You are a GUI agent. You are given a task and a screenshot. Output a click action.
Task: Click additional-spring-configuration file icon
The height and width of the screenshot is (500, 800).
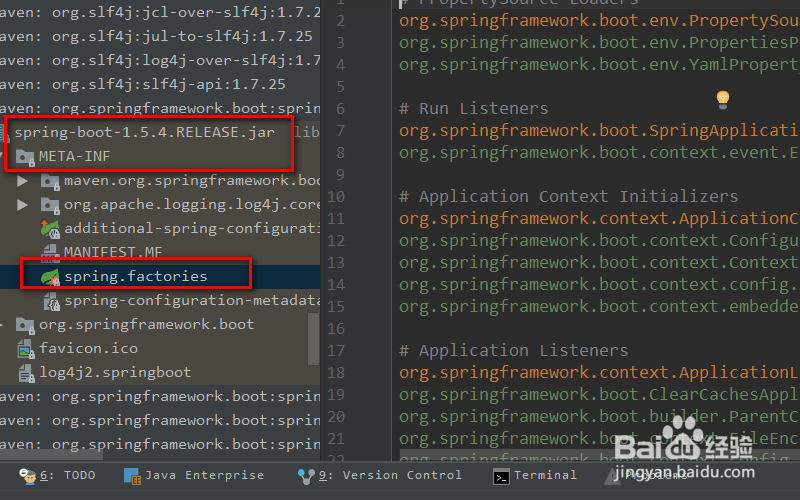pos(51,229)
